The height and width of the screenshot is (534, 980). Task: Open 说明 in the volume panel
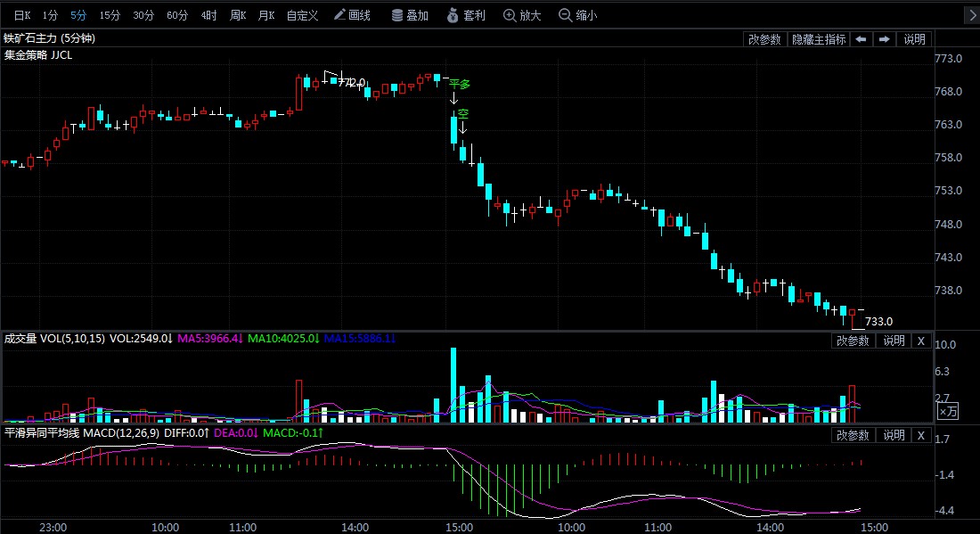(894, 341)
